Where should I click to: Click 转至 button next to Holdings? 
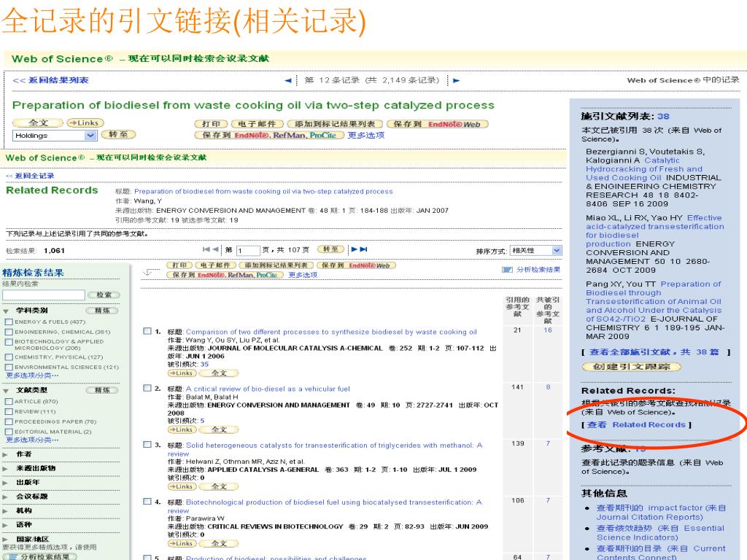coord(118,135)
